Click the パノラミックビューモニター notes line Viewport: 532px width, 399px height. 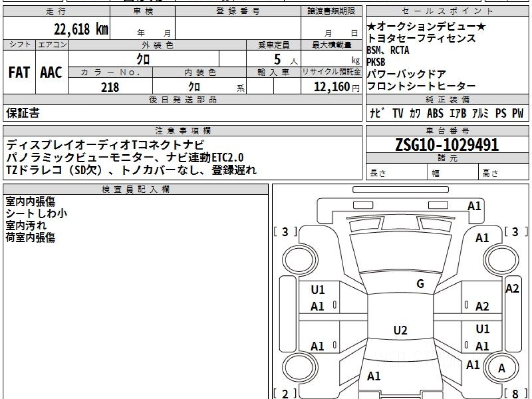tap(125, 157)
